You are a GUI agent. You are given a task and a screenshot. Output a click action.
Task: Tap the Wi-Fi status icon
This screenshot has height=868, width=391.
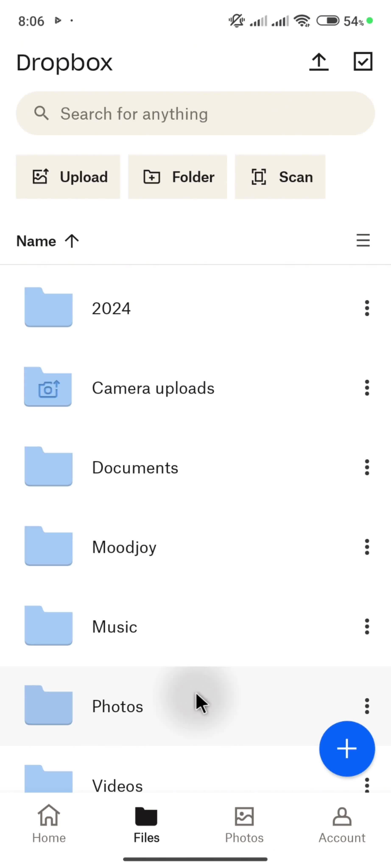click(302, 21)
